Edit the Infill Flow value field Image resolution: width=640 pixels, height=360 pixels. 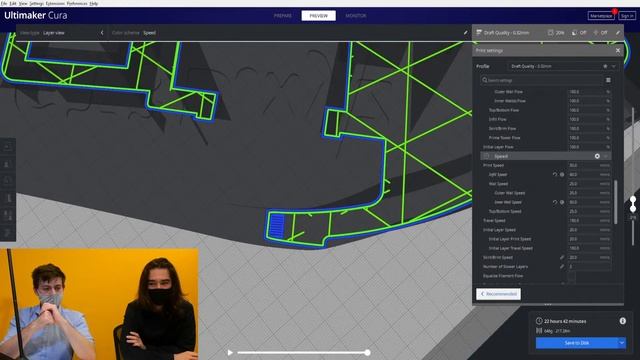coord(589,119)
